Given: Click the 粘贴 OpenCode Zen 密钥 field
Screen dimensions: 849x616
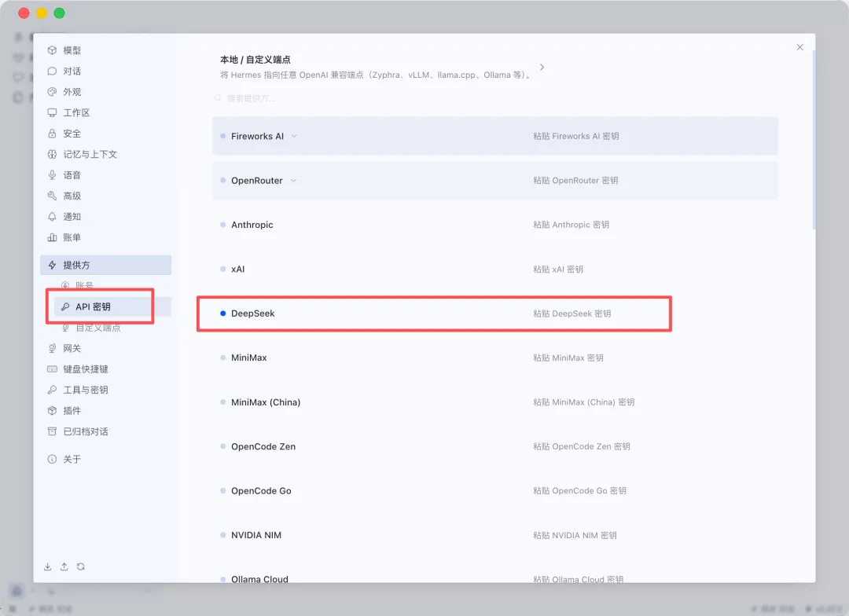Looking at the screenshot, I should click(582, 446).
